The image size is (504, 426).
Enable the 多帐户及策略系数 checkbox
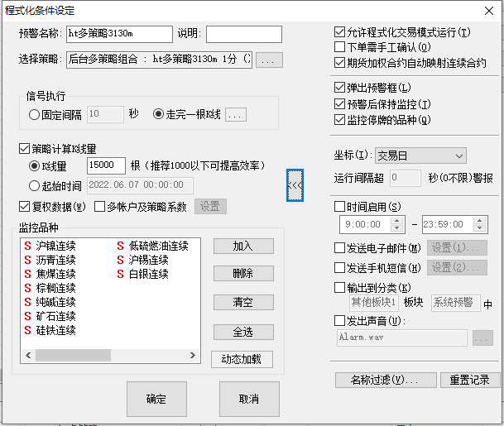99,207
